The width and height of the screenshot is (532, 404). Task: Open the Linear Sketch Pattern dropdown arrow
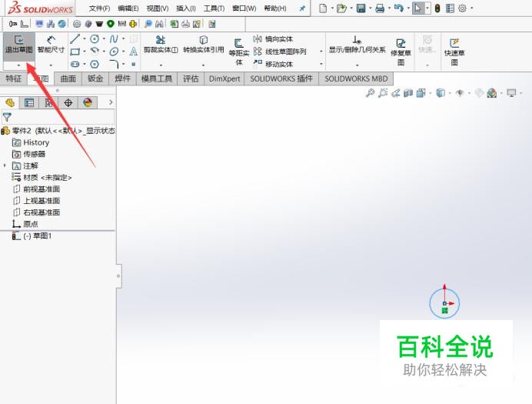pyautogui.click(x=321, y=52)
